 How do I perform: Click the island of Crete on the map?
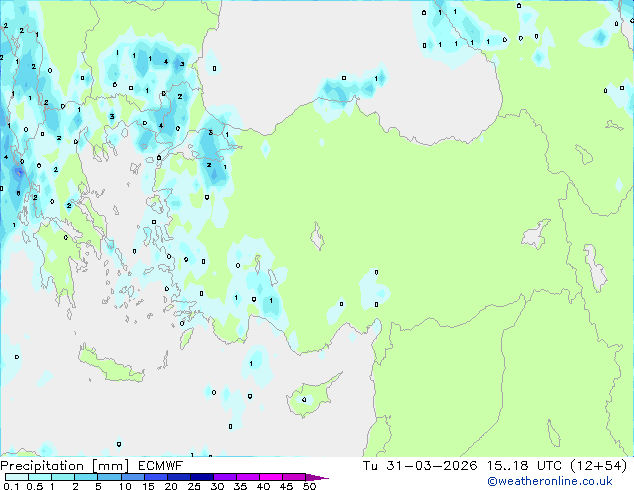pyautogui.click(x=110, y=365)
